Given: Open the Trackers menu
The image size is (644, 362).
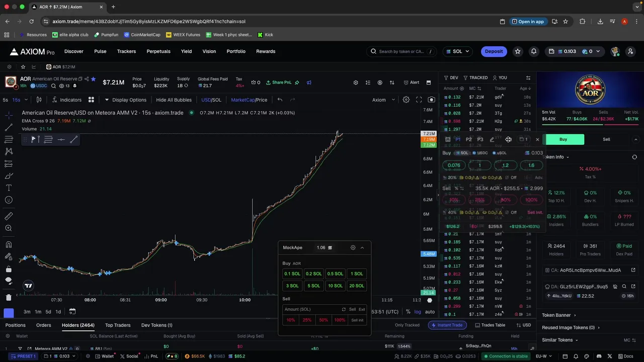Looking at the screenshot, I should [x=126, y=51].
